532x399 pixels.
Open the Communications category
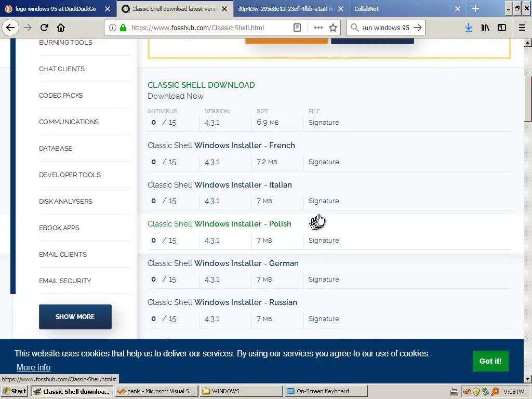[x=69, y=122]
